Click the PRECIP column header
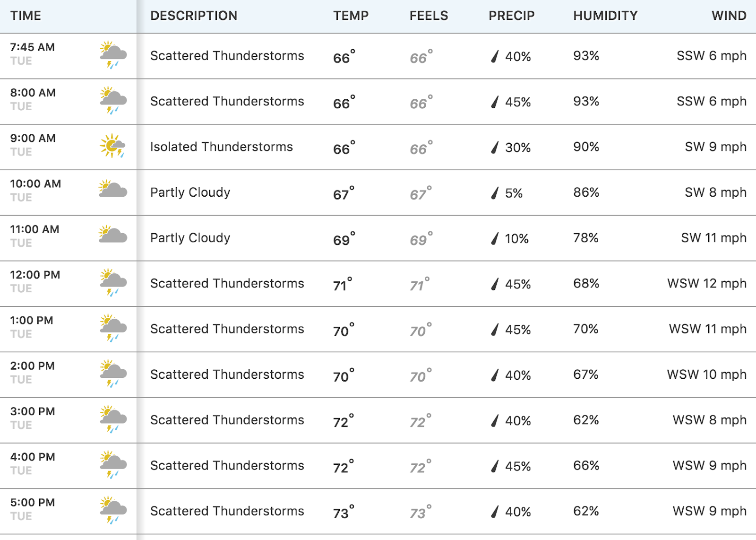The image size is (756, 540). [511, 16]
